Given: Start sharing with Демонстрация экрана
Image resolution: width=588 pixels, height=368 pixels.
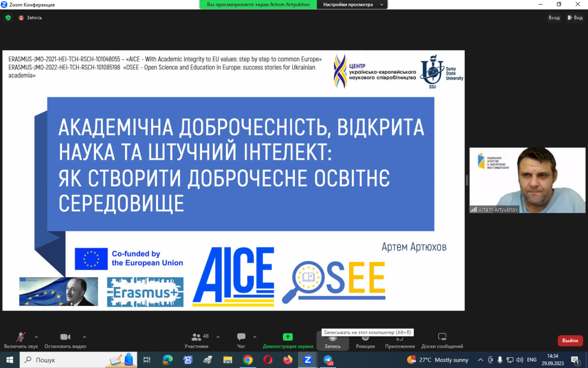Looking at the screenshot, I should click(x=288, y=340).
